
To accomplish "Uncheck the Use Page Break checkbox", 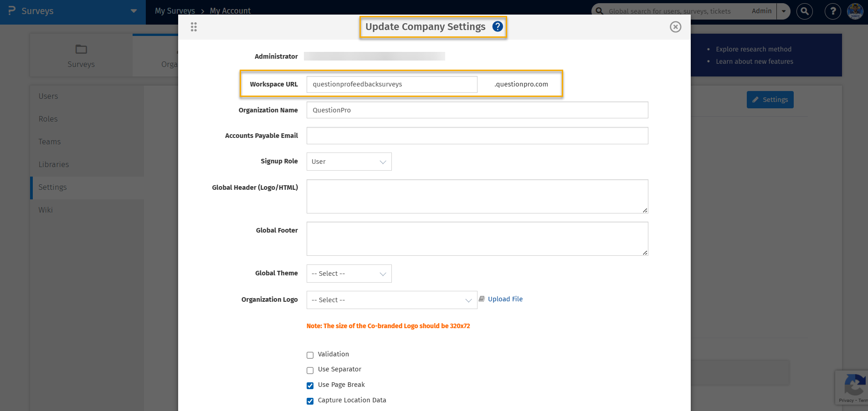I will [x=310, y=386].
